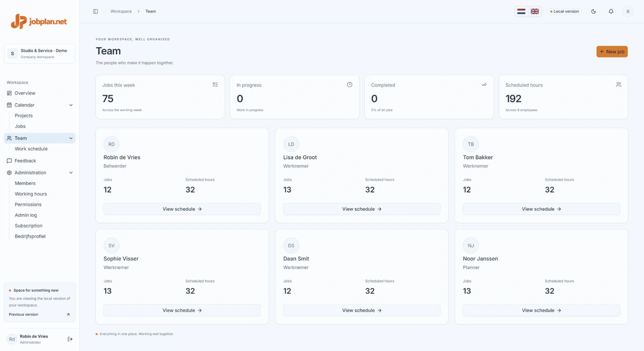Click the Planner role label
This screenshot has height=351, width=644.
tap(471, 268)
